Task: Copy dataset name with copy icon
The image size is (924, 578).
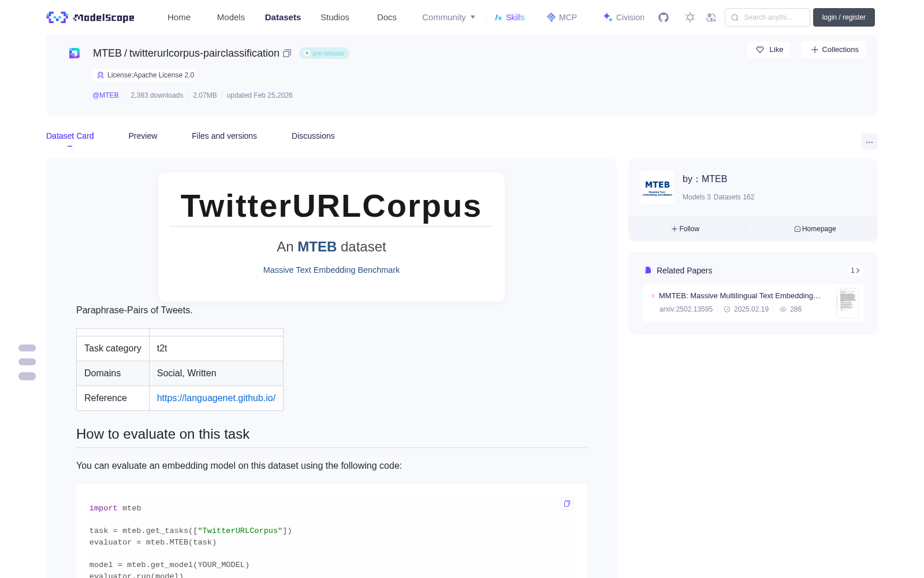Action: click(x=287, y=53)
